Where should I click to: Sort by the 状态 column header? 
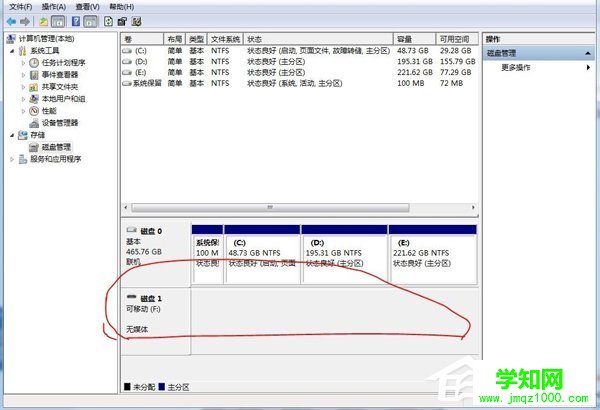point(318,39)
